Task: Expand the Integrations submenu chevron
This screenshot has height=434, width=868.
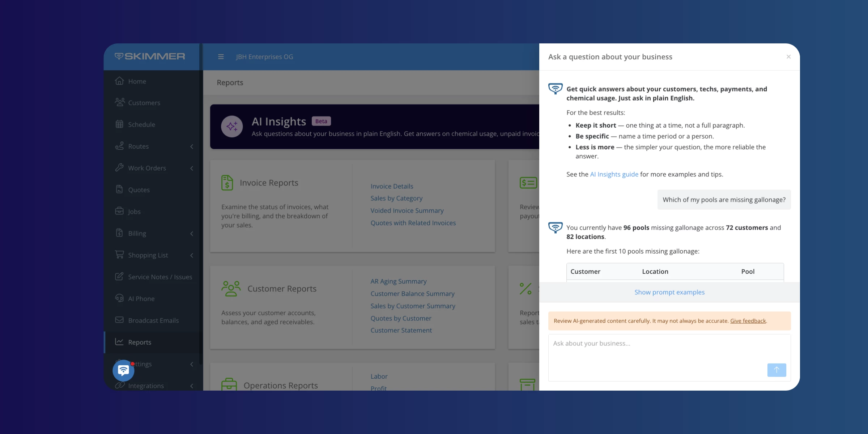Action: pos(192,386)
